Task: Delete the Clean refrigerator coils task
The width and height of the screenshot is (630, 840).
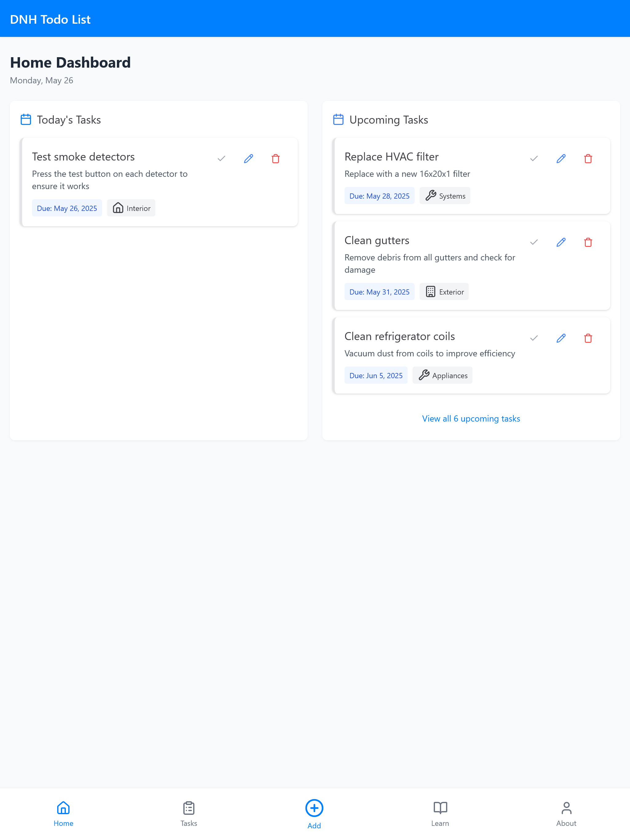Action: (588, 338)
